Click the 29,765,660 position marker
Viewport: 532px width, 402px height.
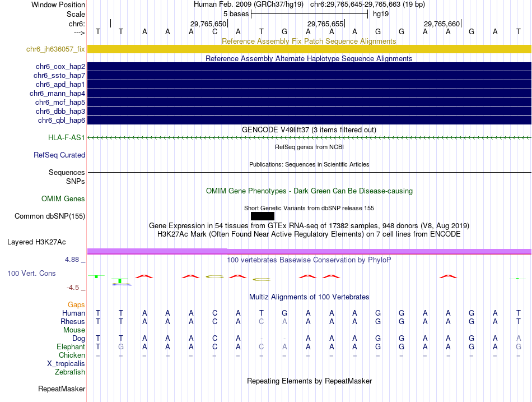click(x=442, y=24)
